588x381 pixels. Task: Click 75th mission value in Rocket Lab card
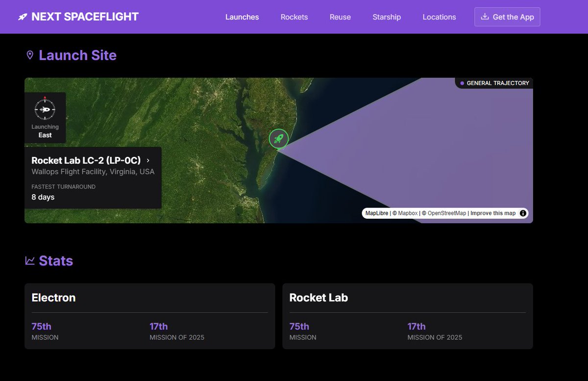click(x=299, y=327)
